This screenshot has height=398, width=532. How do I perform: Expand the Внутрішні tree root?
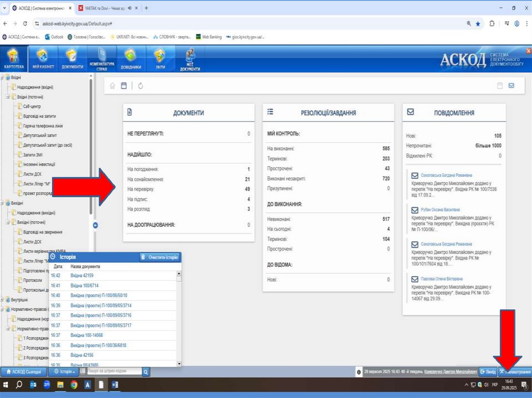pyautogui.click(x=3, y=300)
